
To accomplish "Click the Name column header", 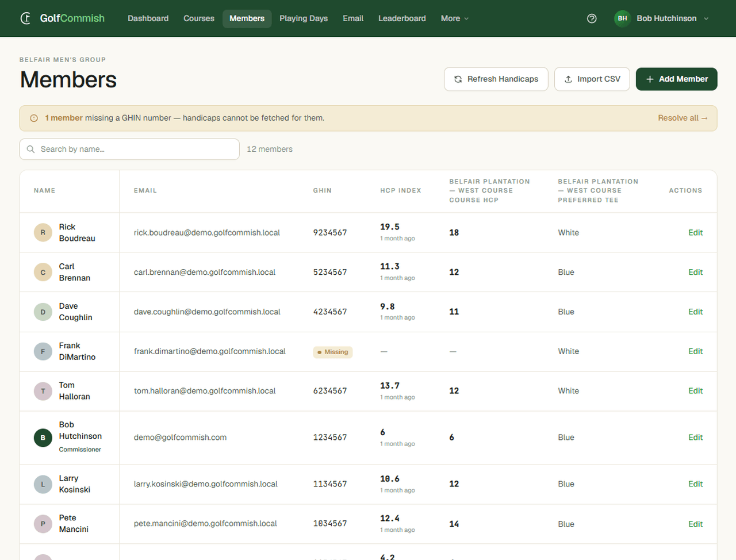I will [x=45, y=191].
